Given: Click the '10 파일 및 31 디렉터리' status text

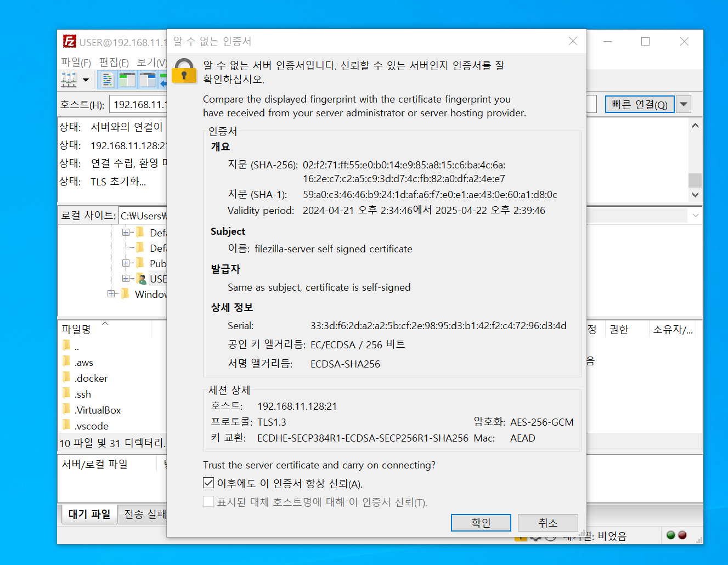Looking at the screenshot, I should coord(112,443).
